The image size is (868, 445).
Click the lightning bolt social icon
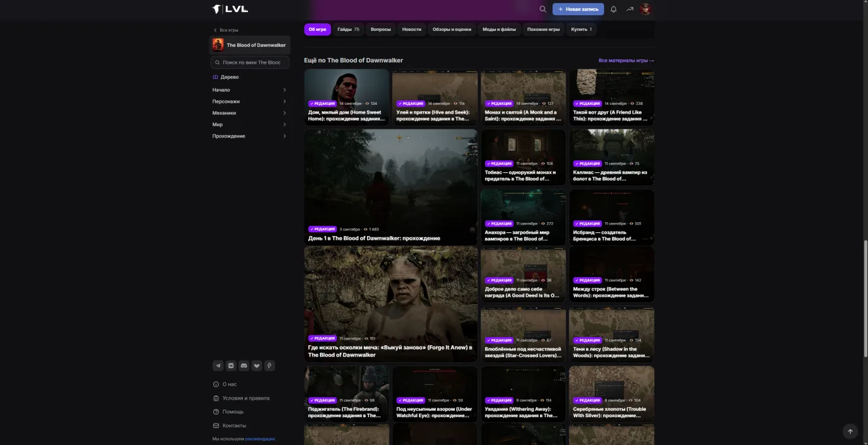tap(269, 365)
